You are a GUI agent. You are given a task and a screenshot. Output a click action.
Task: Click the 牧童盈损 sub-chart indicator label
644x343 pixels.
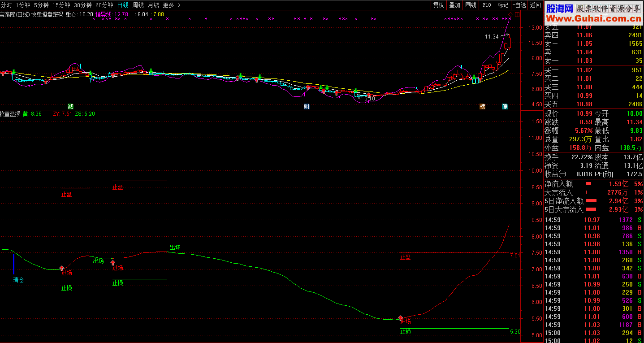(x=10, y=114)
